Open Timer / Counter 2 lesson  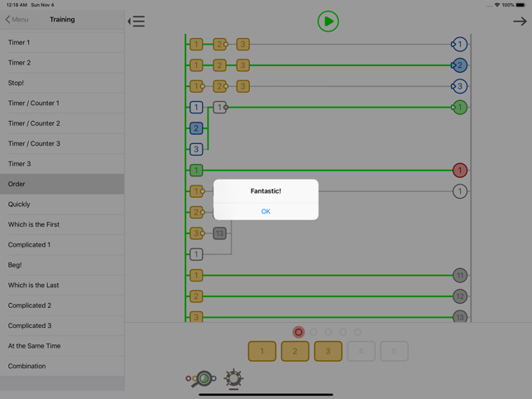tap(62, 123)
